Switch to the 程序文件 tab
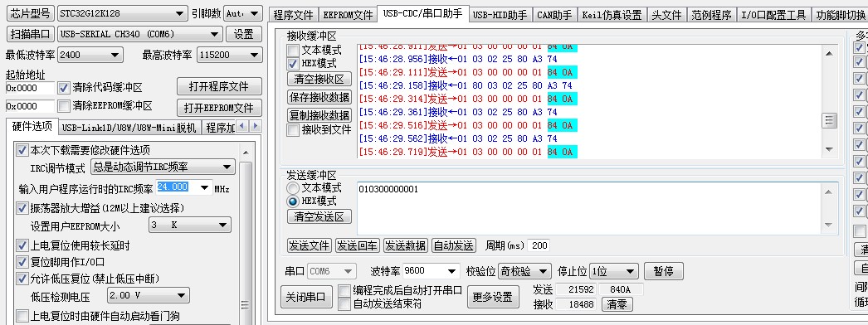Viewport: 868px width, 325px height. tap(294, 15)
